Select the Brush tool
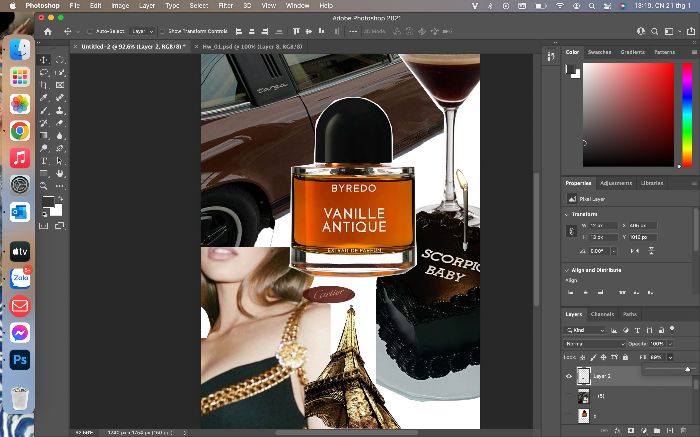The height and width of the screenshot is (437, 700). [44, 110]
